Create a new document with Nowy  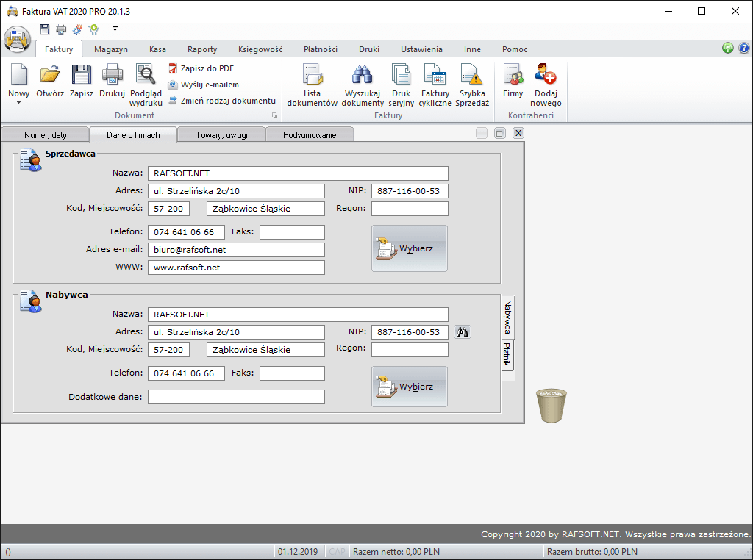pyautogui.click(x=18, y=79)
